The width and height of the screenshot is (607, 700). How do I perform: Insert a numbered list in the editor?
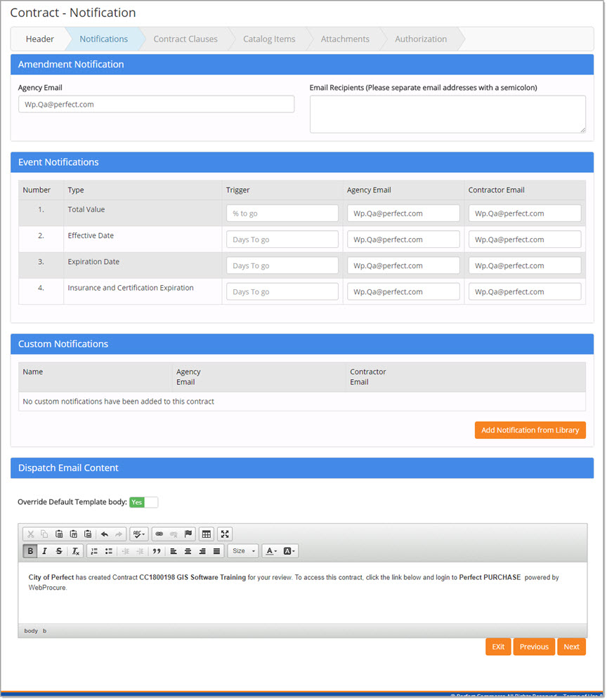pyautogui.click(x=94, y=551)
